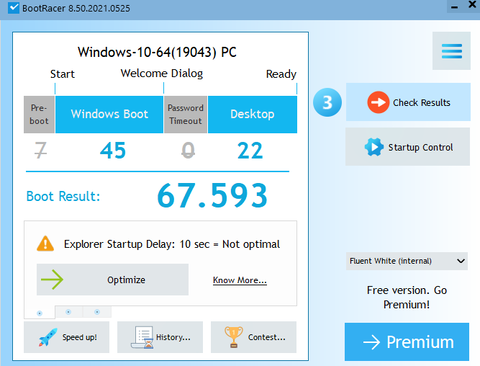The height and width of the screenshot is (366, 480).
Task: Select the Password Timeout segment
Action: [185, 114]
